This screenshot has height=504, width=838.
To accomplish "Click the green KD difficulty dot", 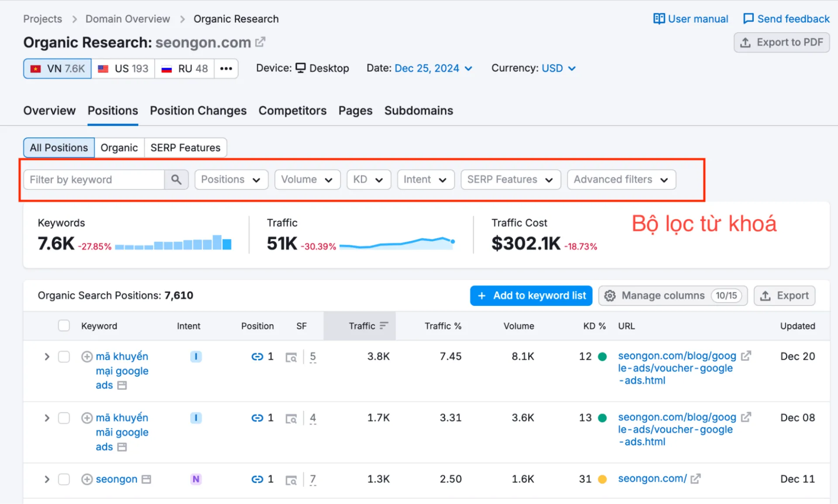I will coord(603,357).
